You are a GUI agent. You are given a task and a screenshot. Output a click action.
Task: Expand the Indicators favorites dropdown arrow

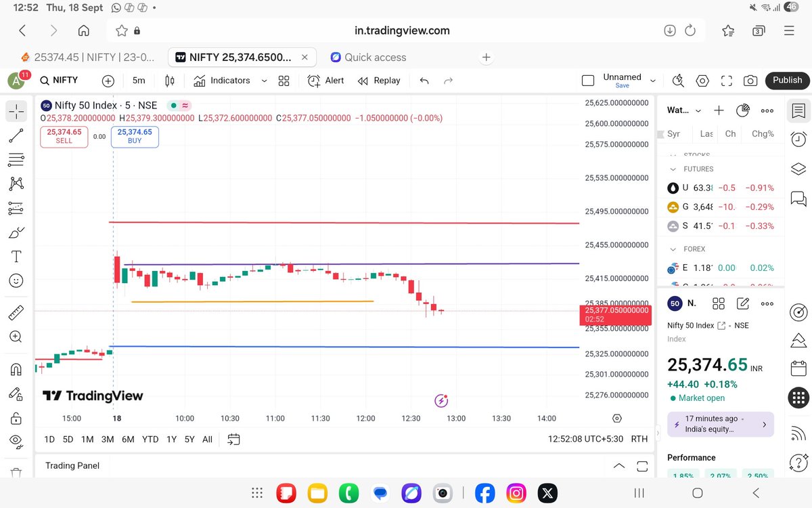point(264,81)
